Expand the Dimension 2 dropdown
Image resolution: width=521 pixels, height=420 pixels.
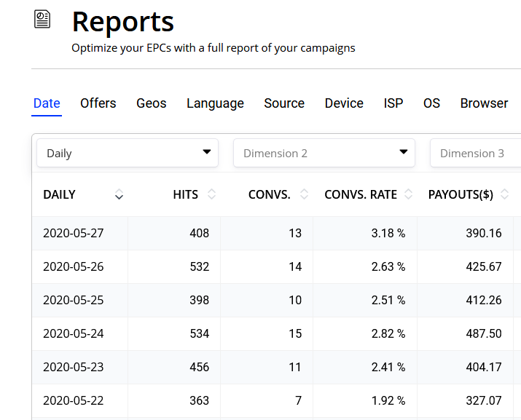click(x=324, y=153)
